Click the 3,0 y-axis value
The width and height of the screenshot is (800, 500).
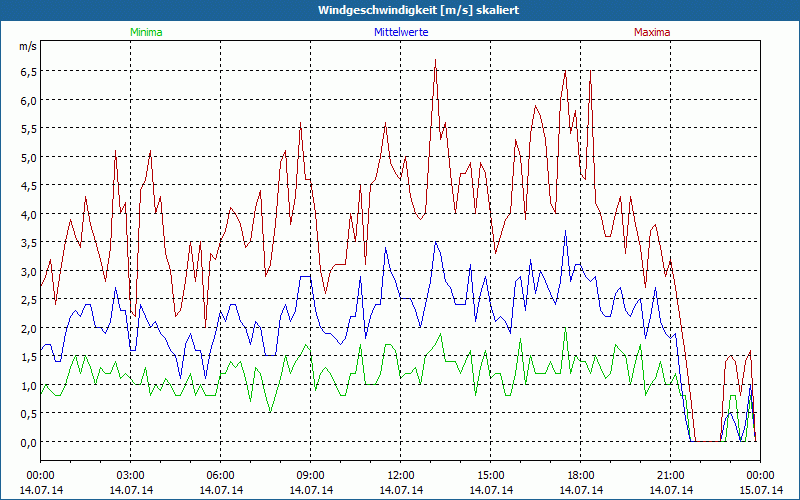[29, 271]
